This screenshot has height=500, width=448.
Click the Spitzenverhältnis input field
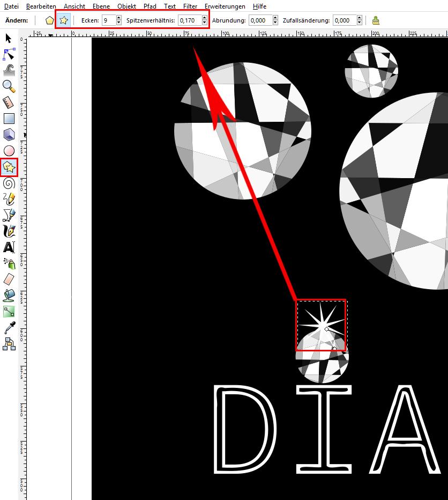tap(190, 20)
